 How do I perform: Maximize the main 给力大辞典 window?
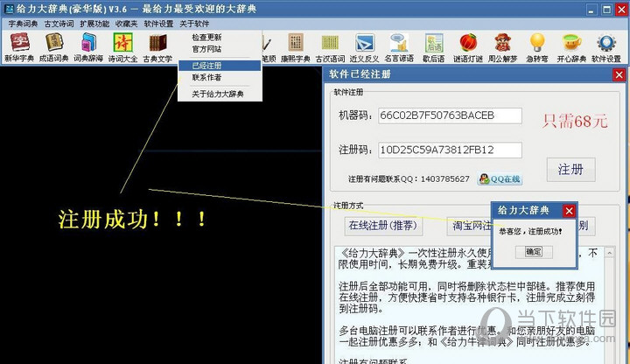click(x=606, y=10)
